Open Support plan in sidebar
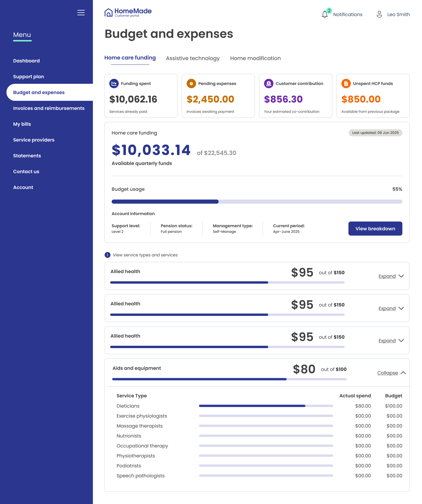422x504 pixels. [x=29, y=77]
